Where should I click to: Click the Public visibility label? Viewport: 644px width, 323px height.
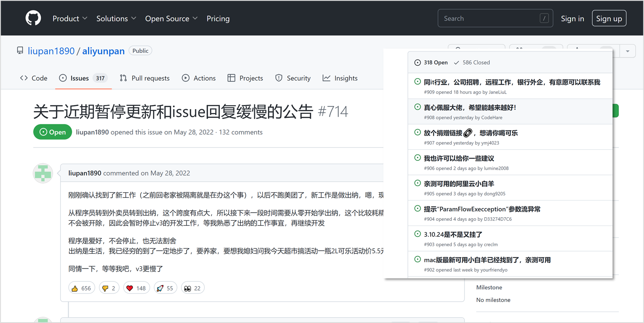(x=140, y=51)
